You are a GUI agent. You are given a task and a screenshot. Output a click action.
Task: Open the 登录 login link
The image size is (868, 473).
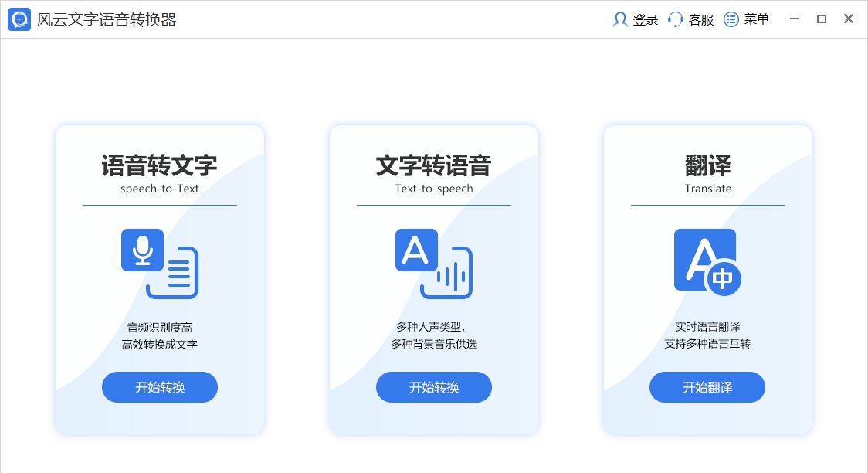point(646,20)
